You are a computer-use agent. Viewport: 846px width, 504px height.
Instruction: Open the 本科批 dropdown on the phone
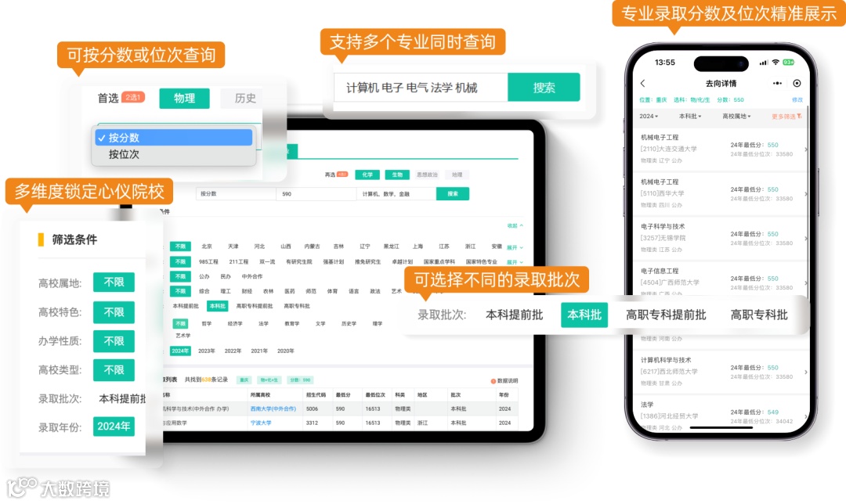690,116
